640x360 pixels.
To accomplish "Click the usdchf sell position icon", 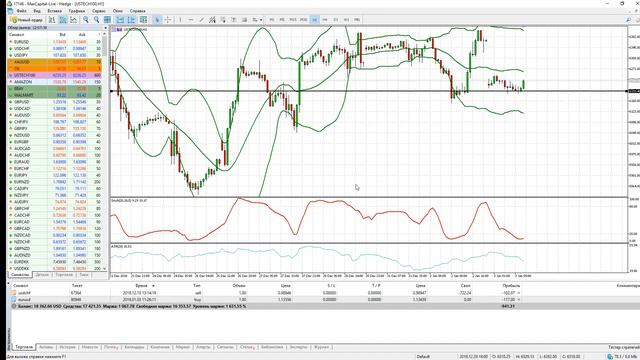I will click(14, 293).
